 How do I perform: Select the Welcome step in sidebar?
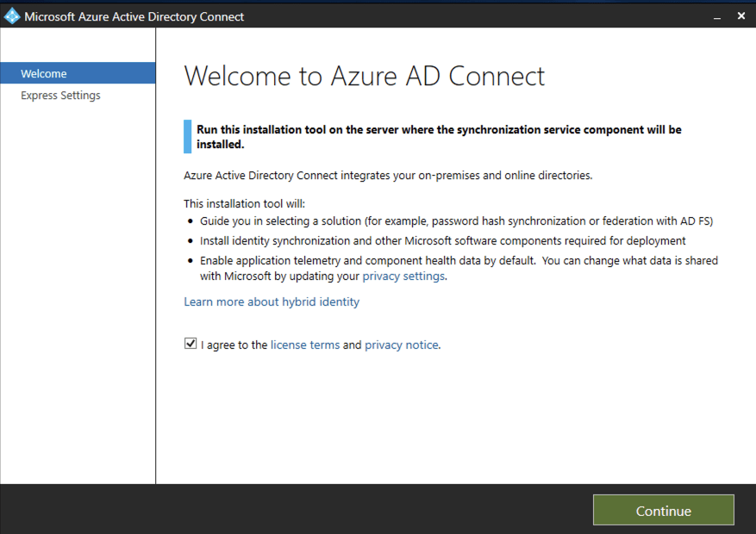[44, 74]
